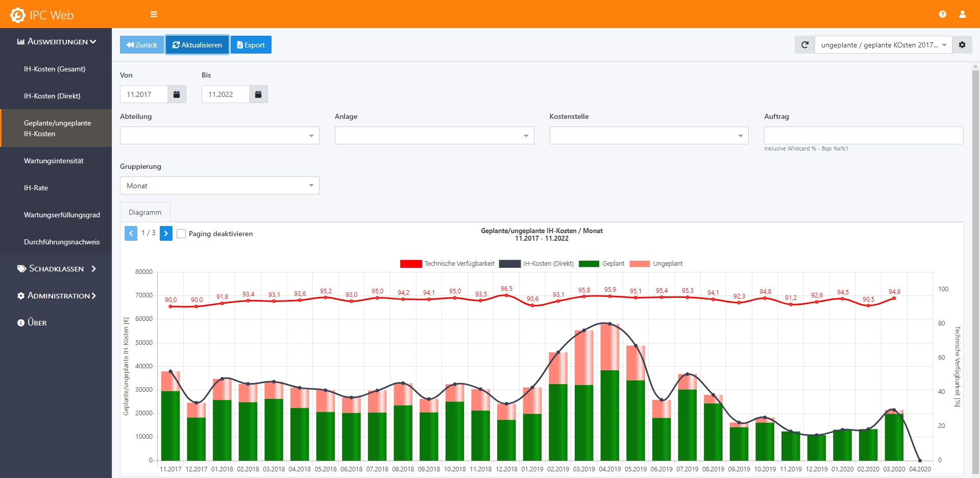
Task: Toggle Technische Verfügbarkeit legend series
Action: [447, 264]
